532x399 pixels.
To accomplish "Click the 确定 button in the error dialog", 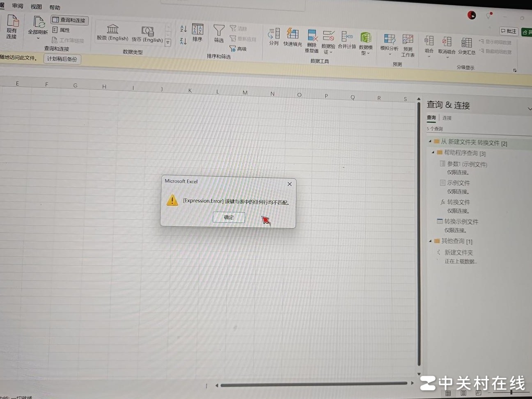I will coord(229,217).
